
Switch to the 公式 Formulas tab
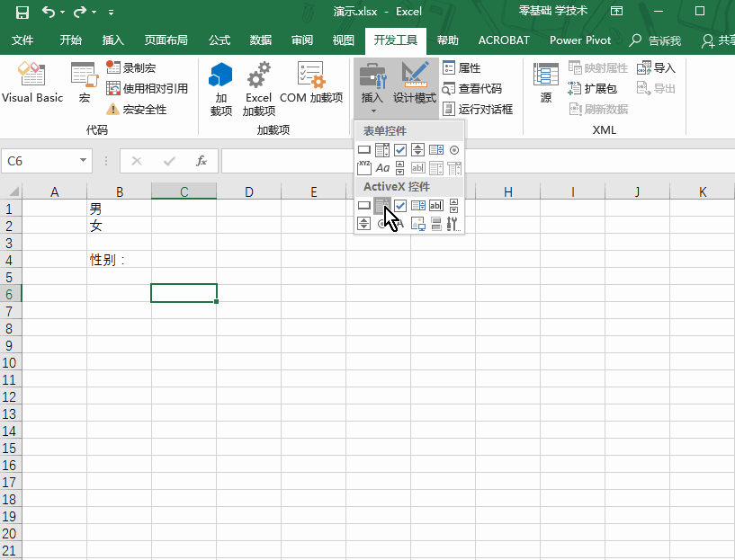click(220, 40)
